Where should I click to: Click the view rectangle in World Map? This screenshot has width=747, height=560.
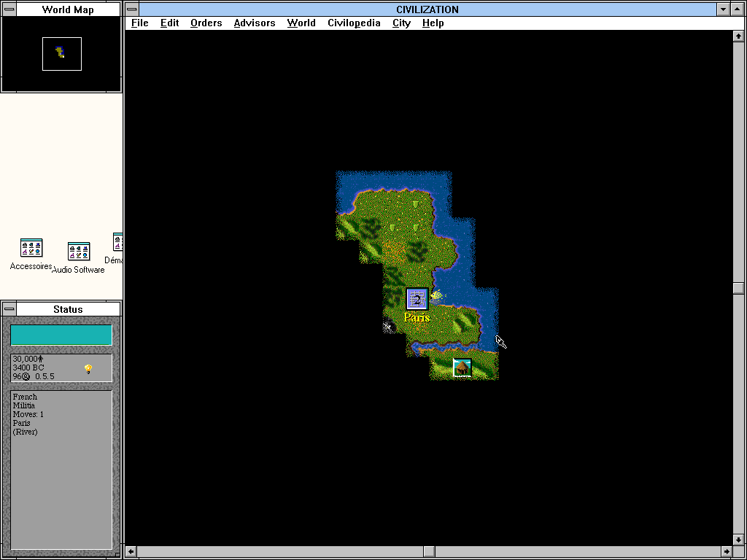tap(62, 54)
